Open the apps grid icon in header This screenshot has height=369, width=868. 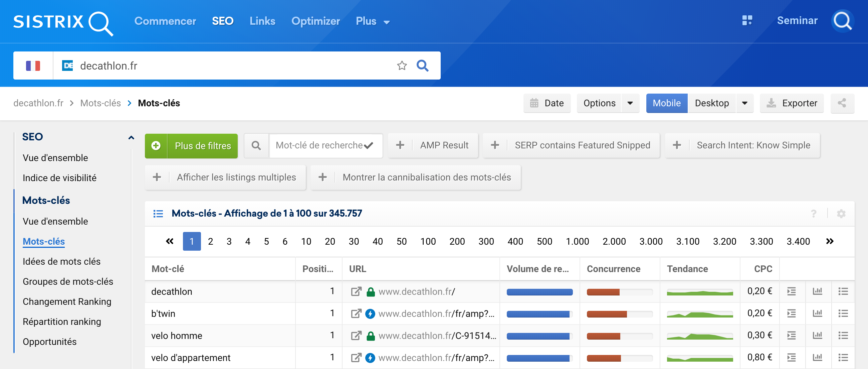747,21
